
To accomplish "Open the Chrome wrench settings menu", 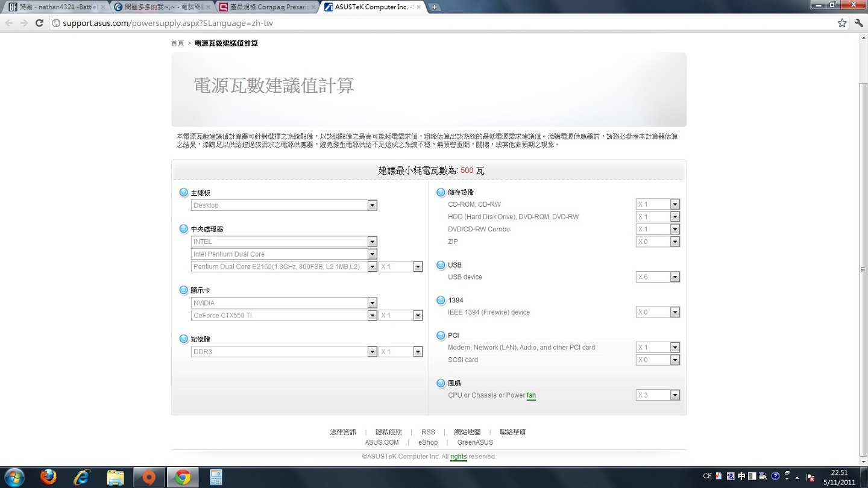I will click(x=859, y=23).
